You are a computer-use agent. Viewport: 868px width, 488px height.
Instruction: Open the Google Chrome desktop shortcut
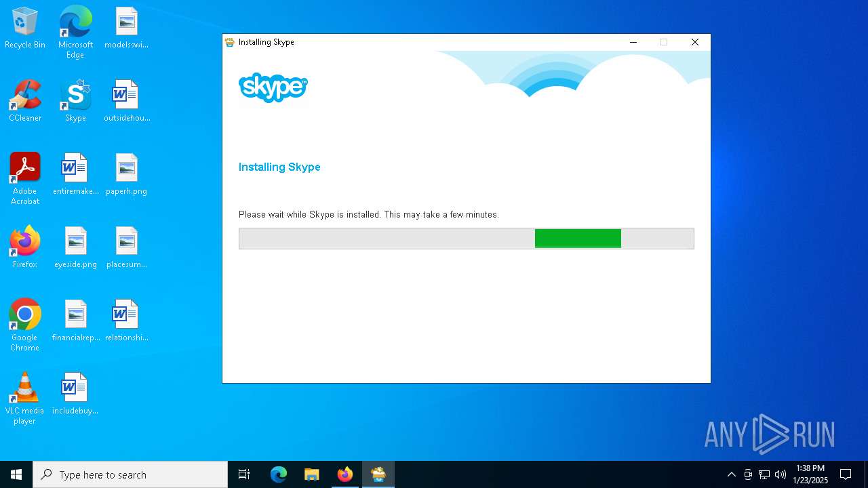tap(25, 325)
